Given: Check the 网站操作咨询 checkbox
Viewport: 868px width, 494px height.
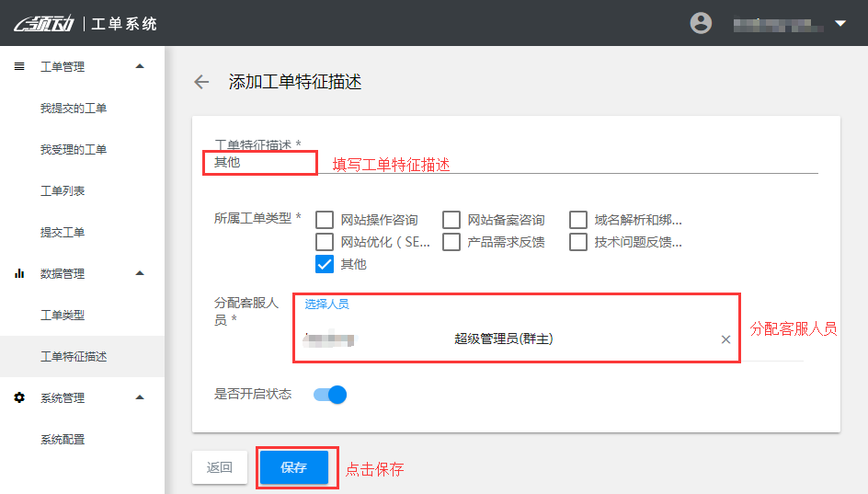Looking at the screenshot, I should 325,220.
